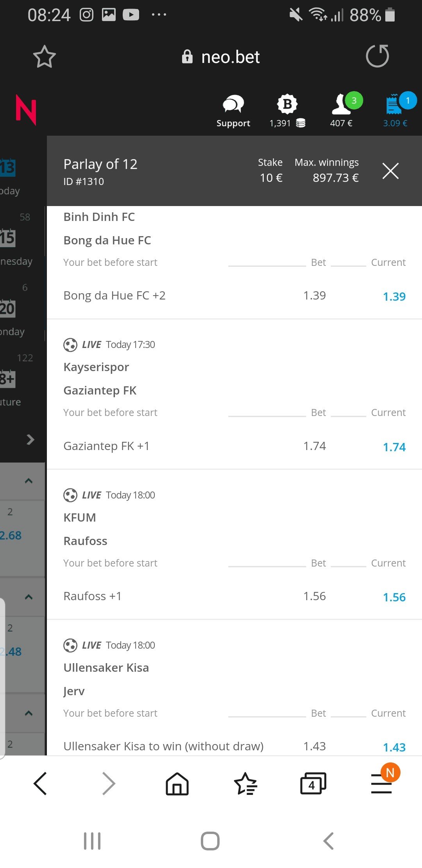Select the Monday 20 date tab

click(x=12, y=317)
